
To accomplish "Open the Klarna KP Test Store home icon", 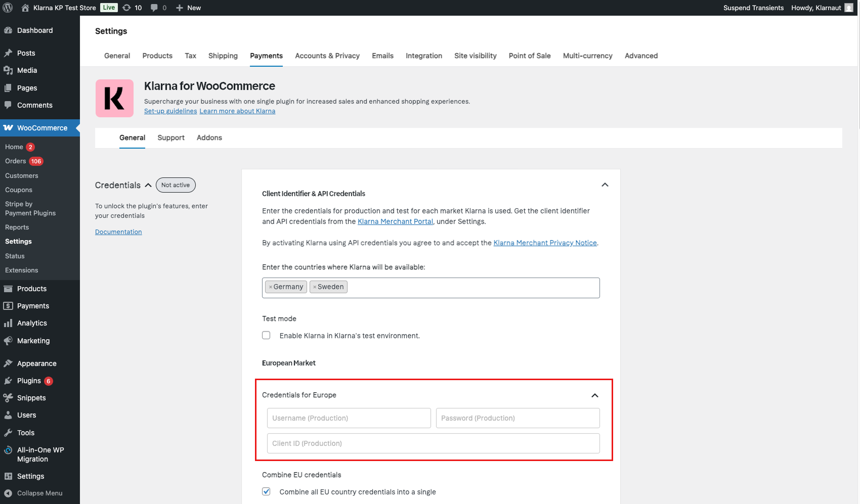I will click(x=25, y=8).
